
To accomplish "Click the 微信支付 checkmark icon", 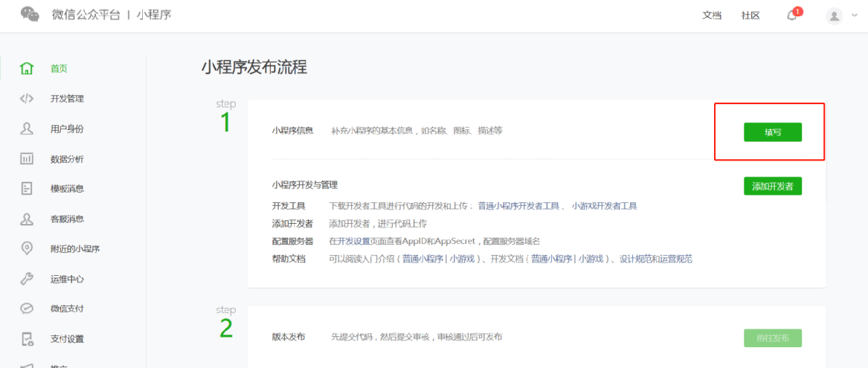I will coord(27,309).
